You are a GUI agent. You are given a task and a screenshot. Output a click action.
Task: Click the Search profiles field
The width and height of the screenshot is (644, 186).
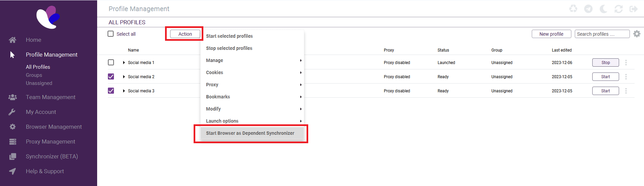click(602, 34)
